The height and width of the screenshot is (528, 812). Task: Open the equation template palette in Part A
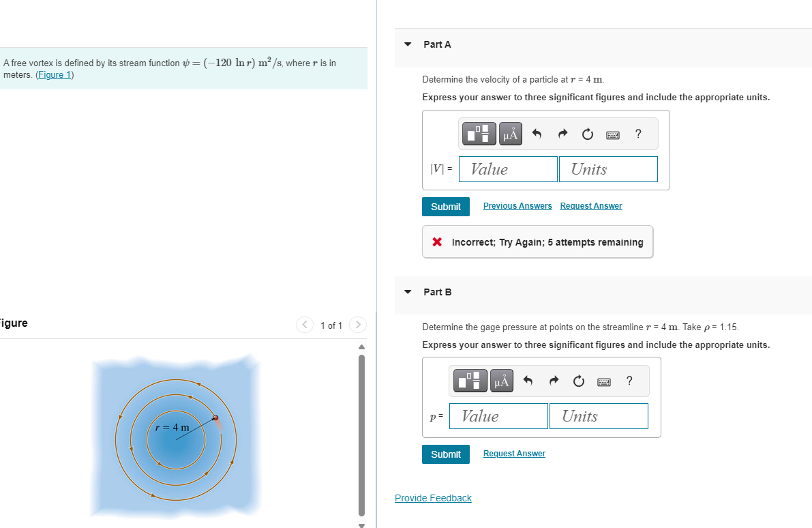(x=479, y=134)
